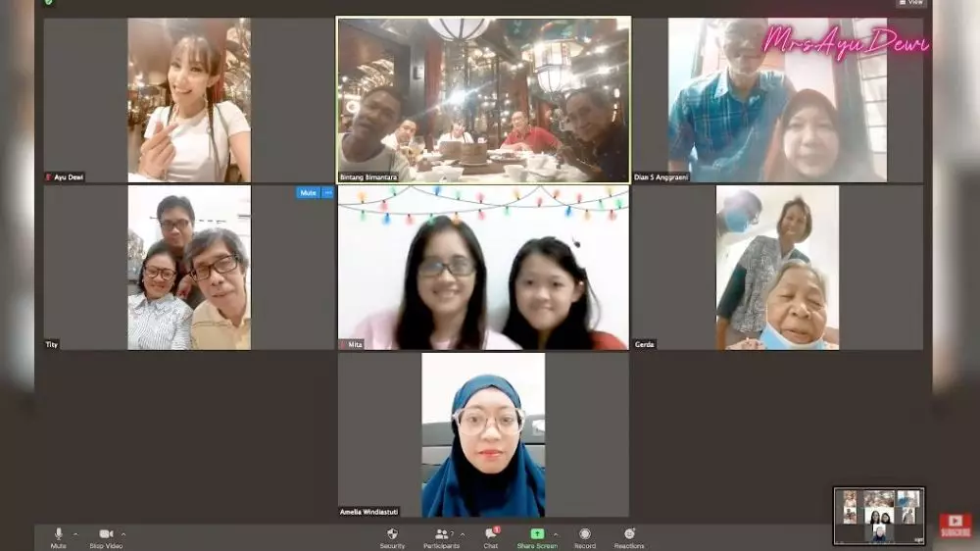
Task: Open more options dots on Tity's tile
Action: [328, 192]
